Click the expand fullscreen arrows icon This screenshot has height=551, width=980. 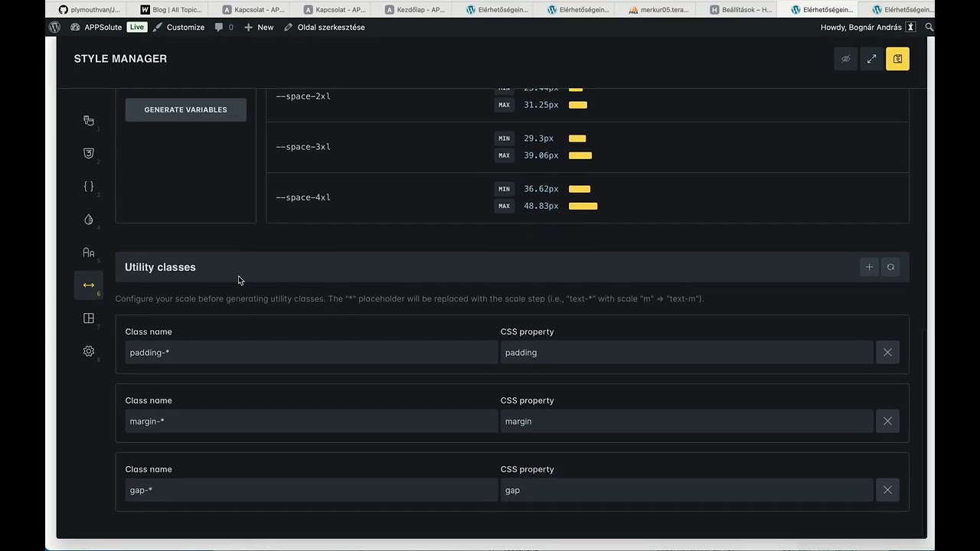point(871,59)
